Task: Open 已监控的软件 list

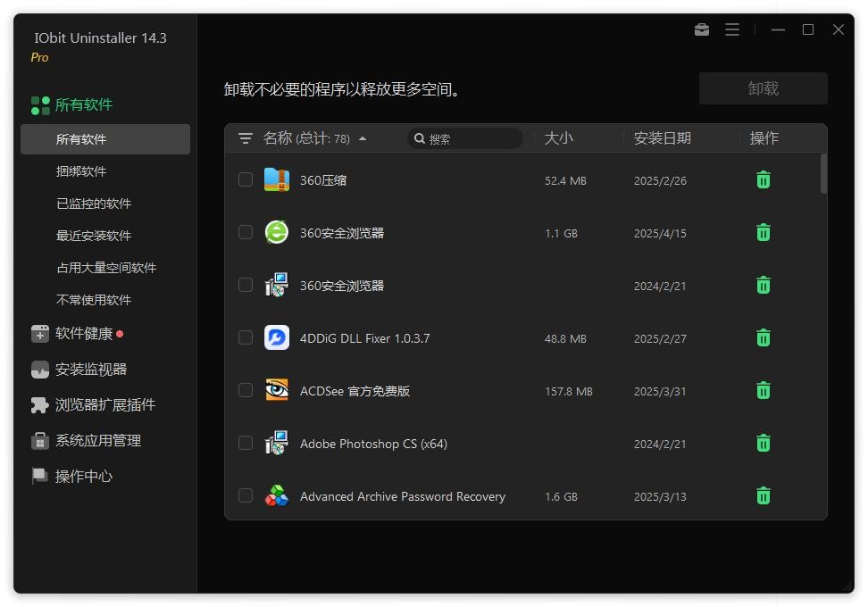Action: (94, 204)
